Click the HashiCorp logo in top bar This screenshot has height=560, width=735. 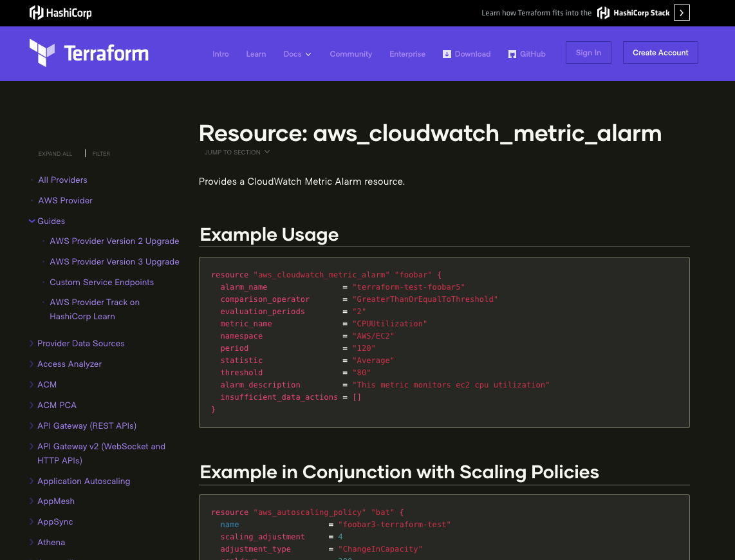click(60, 13)
